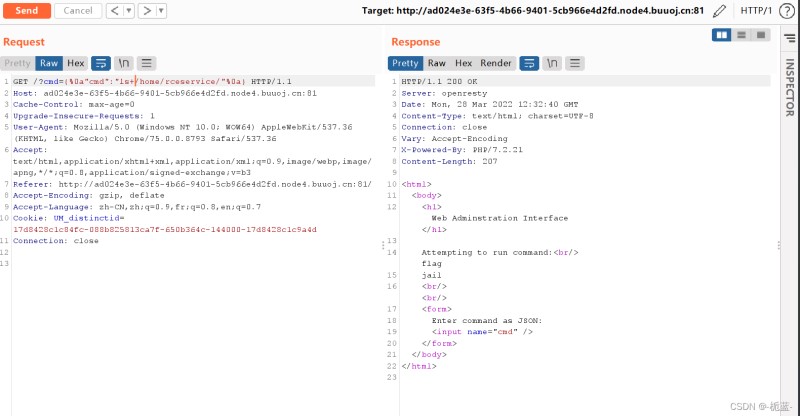Switch Response view to Render tab

pos(496,63)
